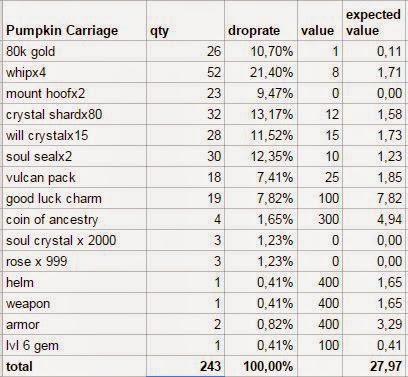The width and height of the screenshot is (408, 377).
Task: Click the vulcan pack cell
Action: [x=75, y=177]
